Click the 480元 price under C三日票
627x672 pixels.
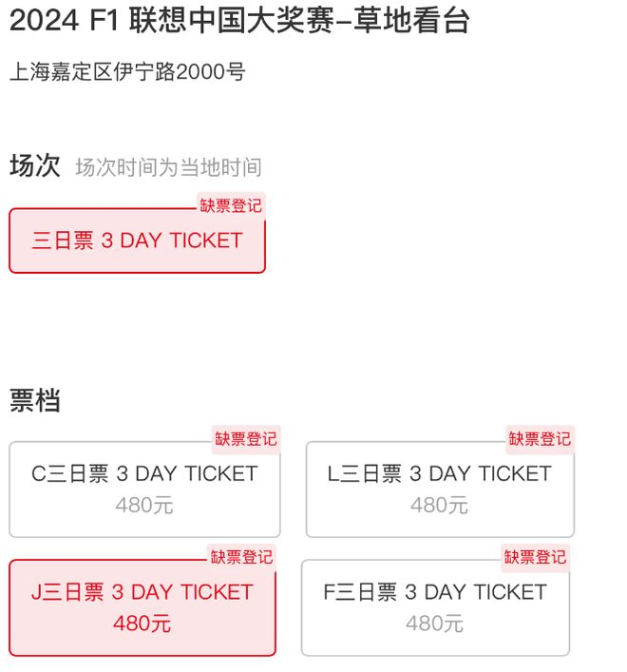[144, 506]
